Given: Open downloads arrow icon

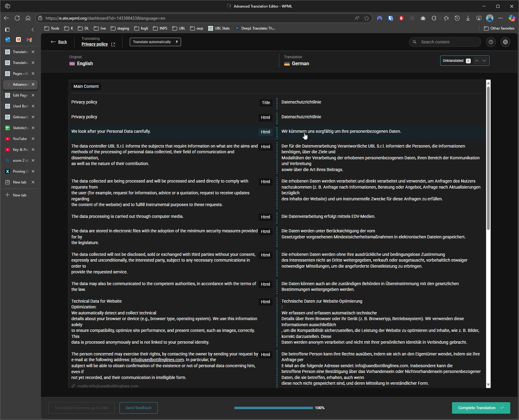Looking at the screenshot, I should [x=468, y=18].
